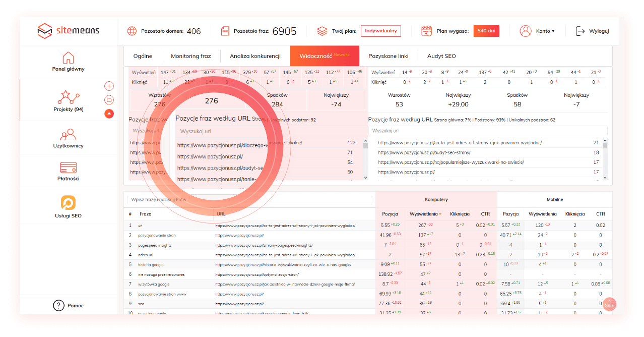Screen dimensions: 644x337
Task: Switch to the Monitoring fraz tab
Action: (x=190, y=56)
